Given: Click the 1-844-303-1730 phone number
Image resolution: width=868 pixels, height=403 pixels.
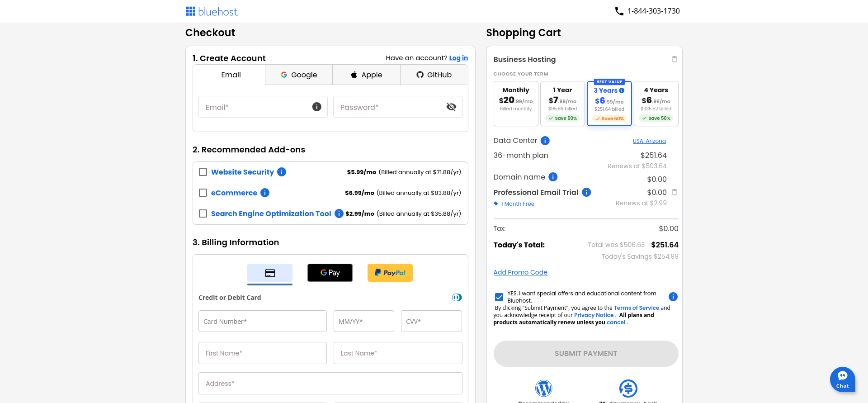Looking at the screenshot, I should click(x=654, y=11).
